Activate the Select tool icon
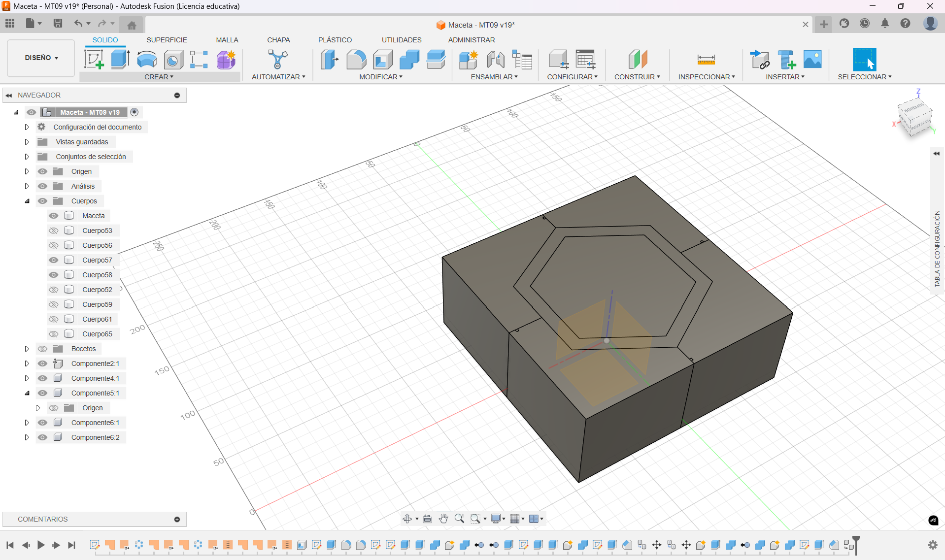The width and height of the screenshot is (945, 560). pos(864,60)
